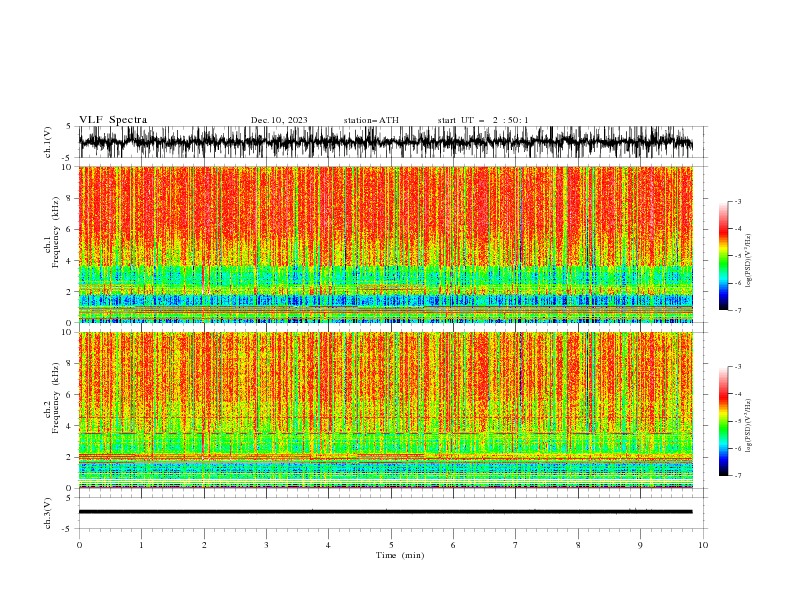Viewport: 792px width, 612px height.
Task: Click time axis tick label "7"
Action: (515, 545)
